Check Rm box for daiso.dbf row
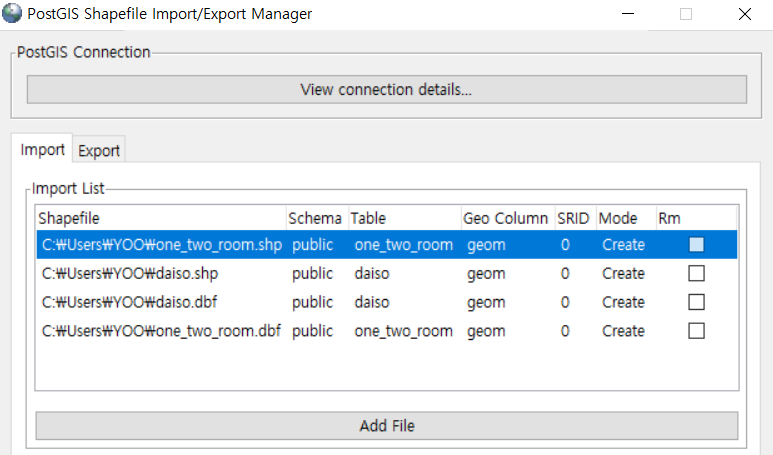This screenshot has height=455, width=773. point(696,302)
